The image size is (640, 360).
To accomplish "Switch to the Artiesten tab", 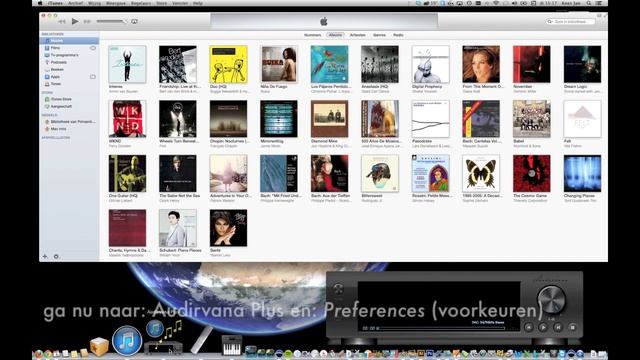I will [x=358, y=35].
